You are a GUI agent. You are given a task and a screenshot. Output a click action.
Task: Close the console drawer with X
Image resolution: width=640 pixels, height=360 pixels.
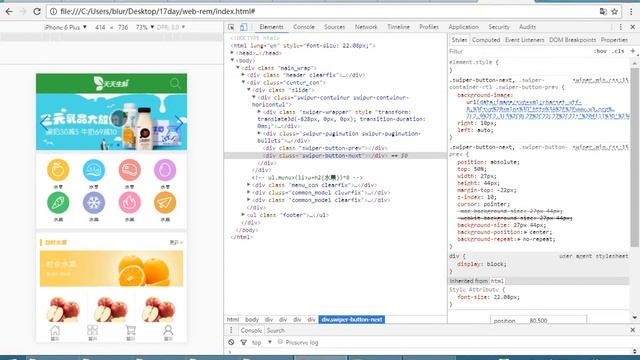click(633, 330)
